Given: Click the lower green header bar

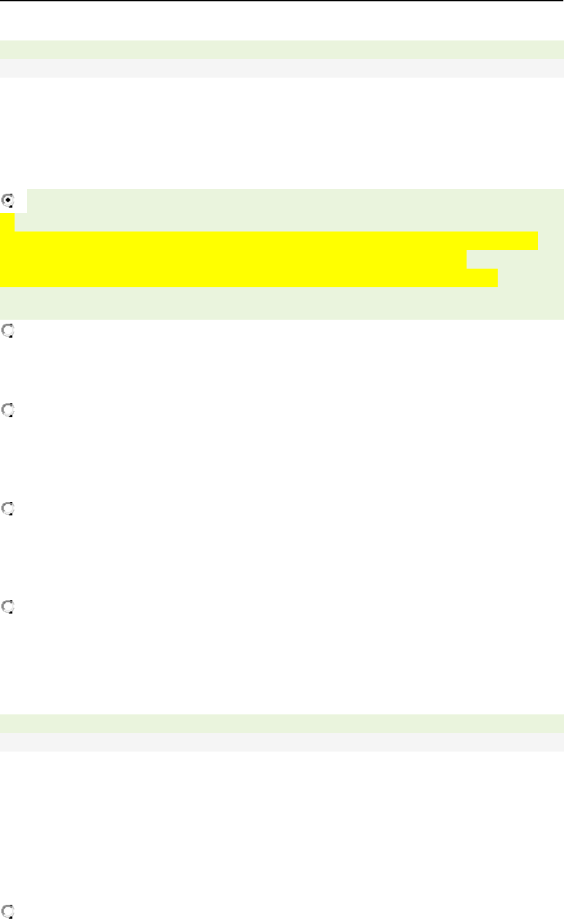Looking at the screenshot, I should [x=282, y=724].
